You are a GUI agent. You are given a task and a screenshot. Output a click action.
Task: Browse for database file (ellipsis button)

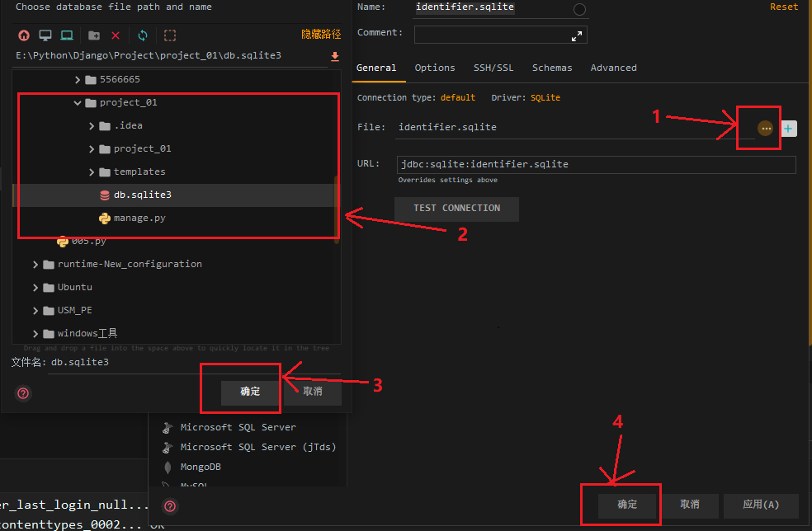[766, 129]
